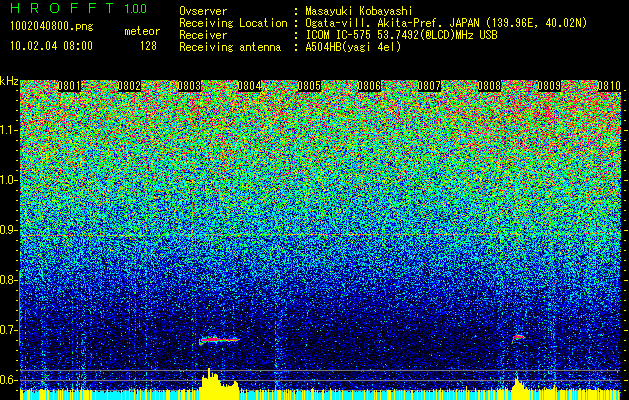The width and height of the screenshot is (629, 400).
Task: Click the 'Receiving Location' label
Action: (x=233, y=23)
